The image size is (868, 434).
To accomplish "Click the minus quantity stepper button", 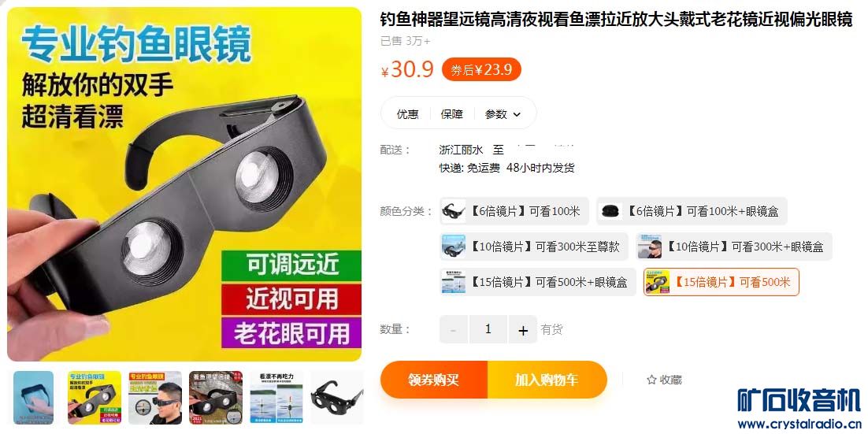I will (454, 329).
